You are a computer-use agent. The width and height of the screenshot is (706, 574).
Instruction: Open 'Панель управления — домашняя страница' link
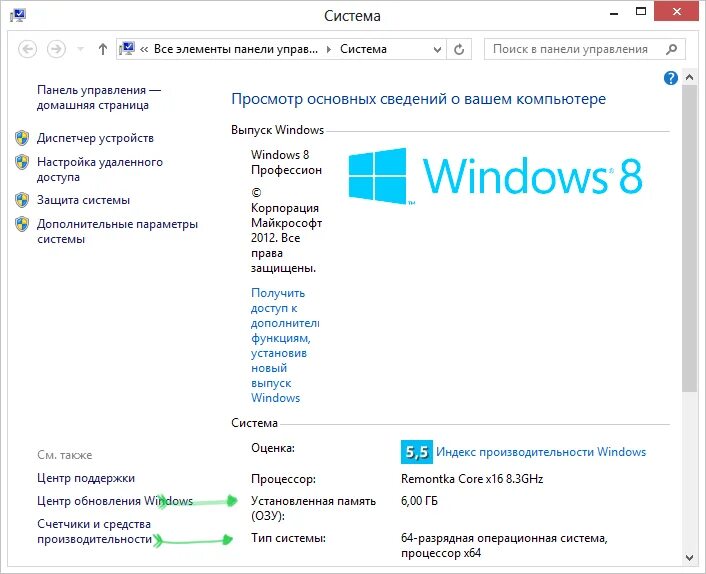[99, 97]
